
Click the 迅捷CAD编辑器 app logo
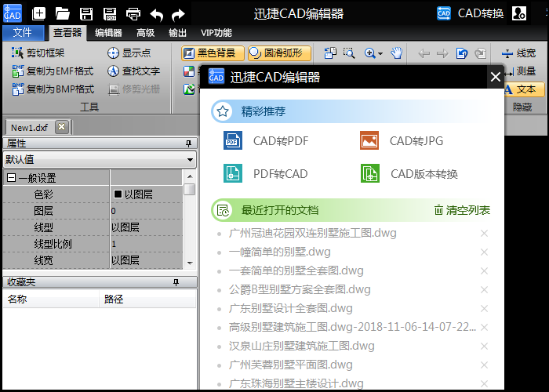(13, 13)
